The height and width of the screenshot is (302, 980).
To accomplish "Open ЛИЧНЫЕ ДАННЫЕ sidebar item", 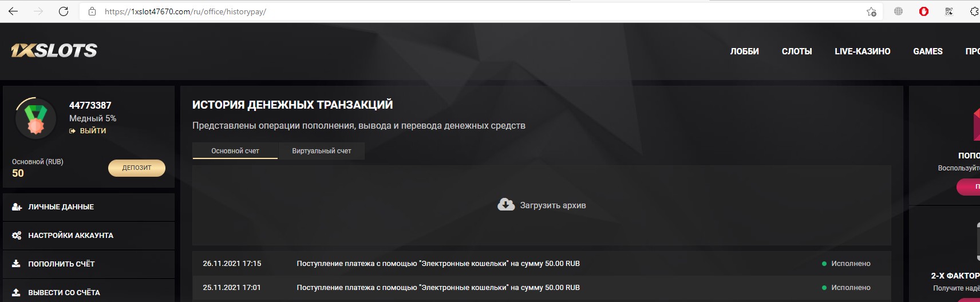I will [x=89, y=207].
